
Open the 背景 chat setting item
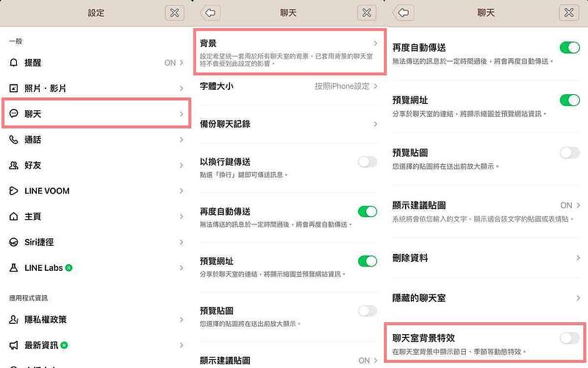click(x=290, y=52)
